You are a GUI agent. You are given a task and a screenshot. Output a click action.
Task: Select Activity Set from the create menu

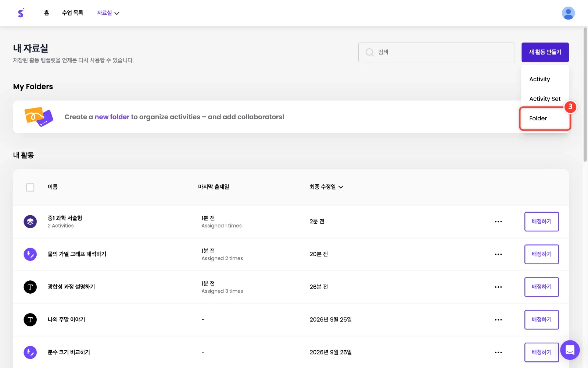pos(545,99)
